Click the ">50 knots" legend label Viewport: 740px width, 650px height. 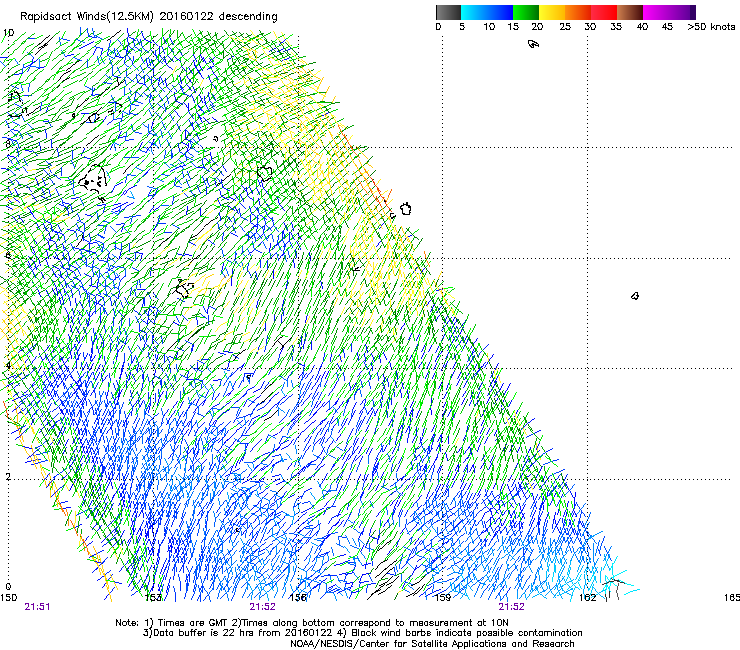711,27
